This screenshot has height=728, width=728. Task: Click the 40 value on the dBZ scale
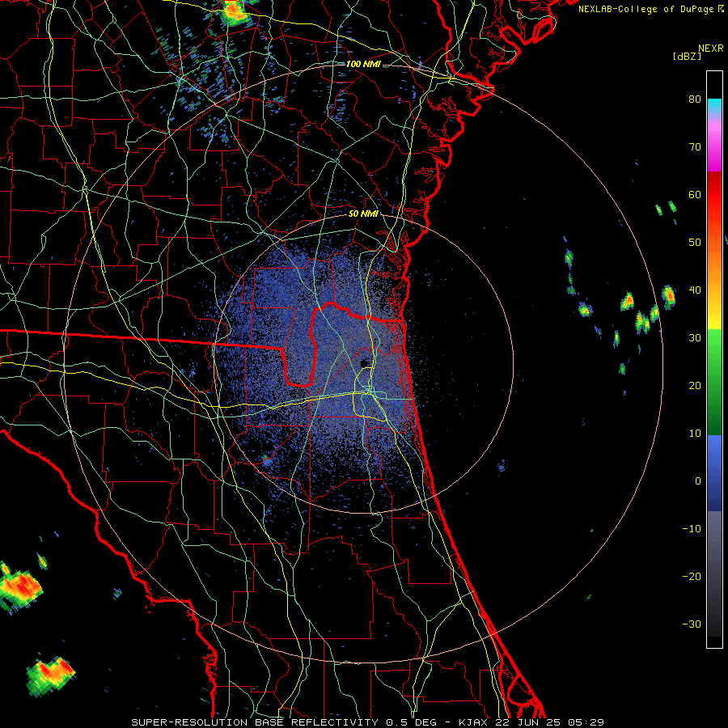coord(695,290)
